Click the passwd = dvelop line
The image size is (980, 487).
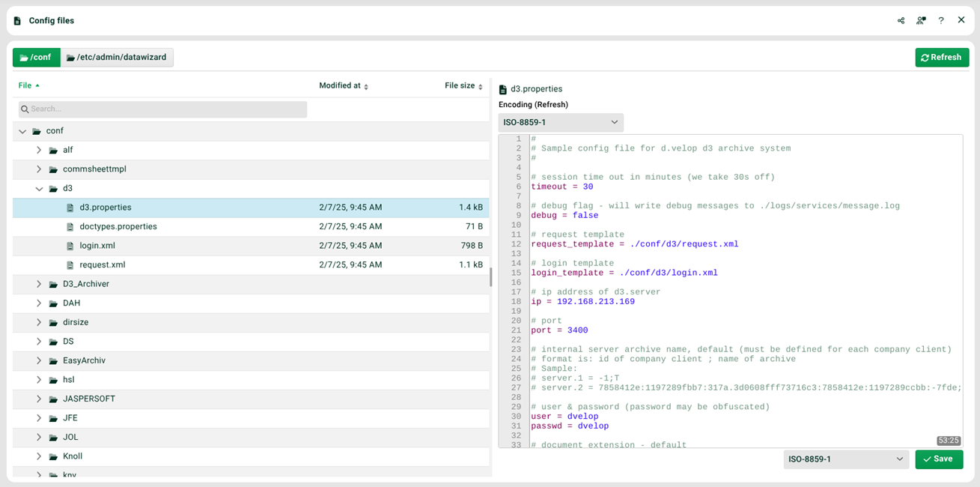pyautogui.click(x=570, y=426)
